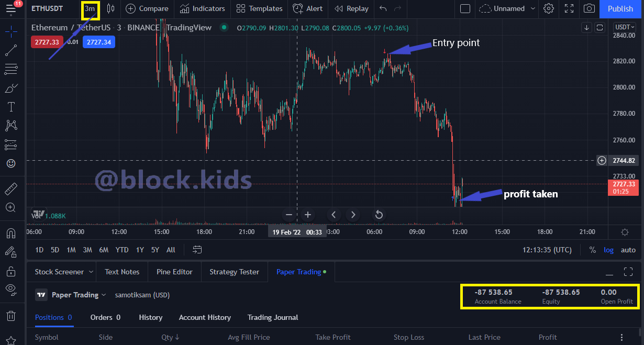The width and height of the screenshot is (644, 345).
Task: Toggle log scale on the chart
Action: [608, 250]
